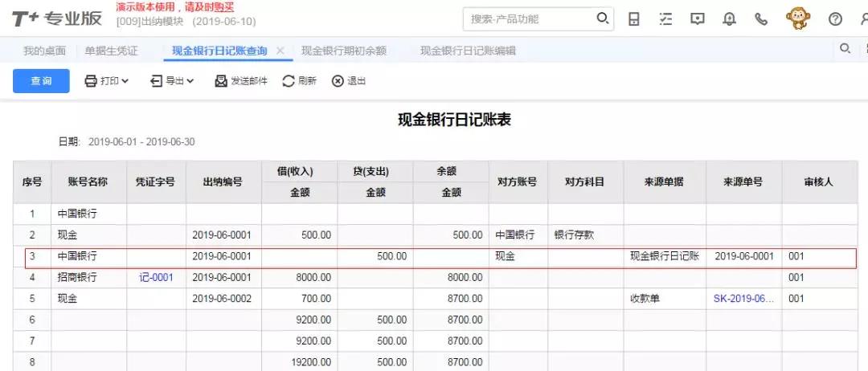Open the task checklist icon
Screen dimensions: 868x371
(665, 19)
